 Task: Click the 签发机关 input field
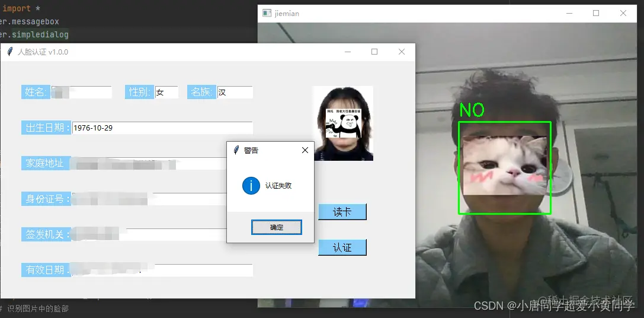(162, 234)
